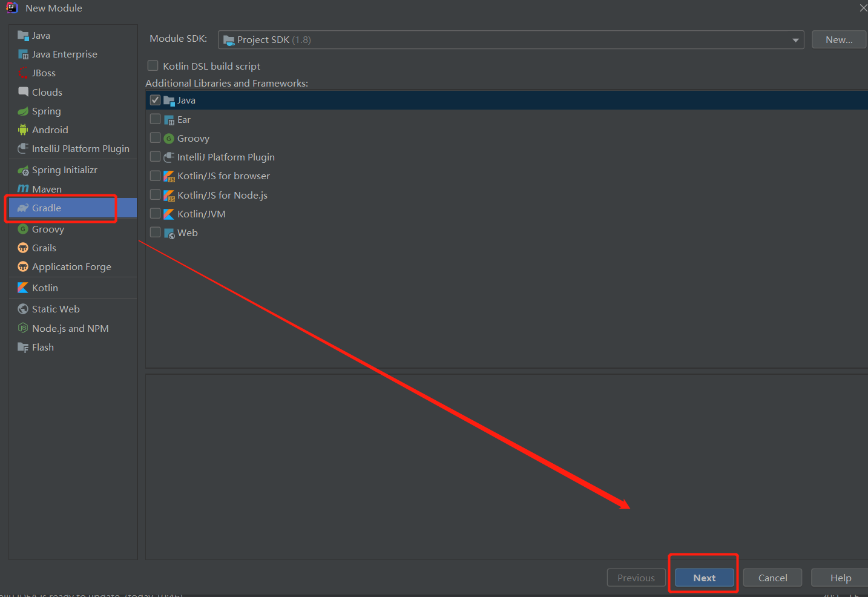
Task: Click the IntelliJ IDEA logo in title bar
Action: click(12, 8)
